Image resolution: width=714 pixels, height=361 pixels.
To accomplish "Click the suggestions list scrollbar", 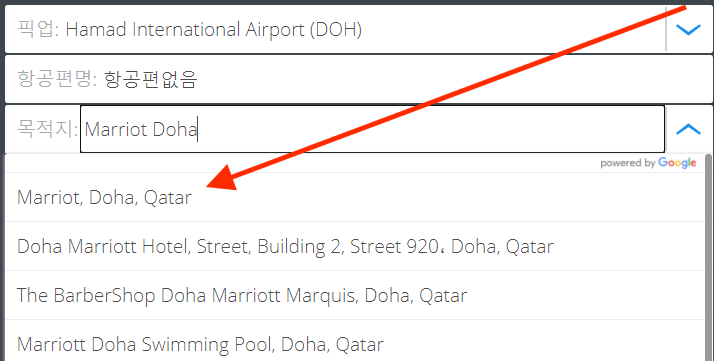I will (x=709, y=257).
